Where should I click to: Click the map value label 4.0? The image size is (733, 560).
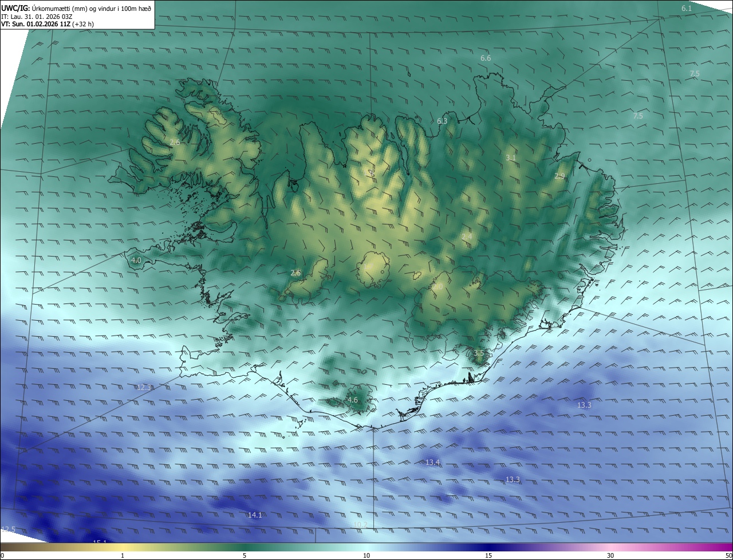point(136,261)
